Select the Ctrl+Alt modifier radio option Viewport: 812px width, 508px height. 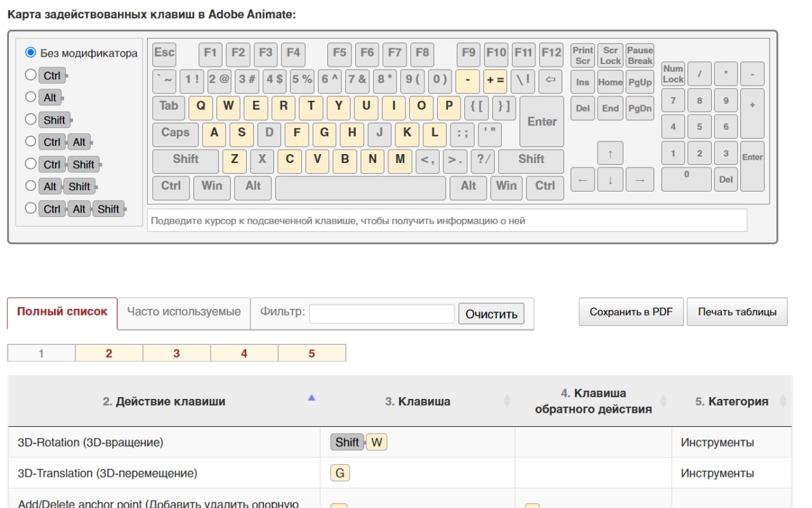(x=30, y=141)
